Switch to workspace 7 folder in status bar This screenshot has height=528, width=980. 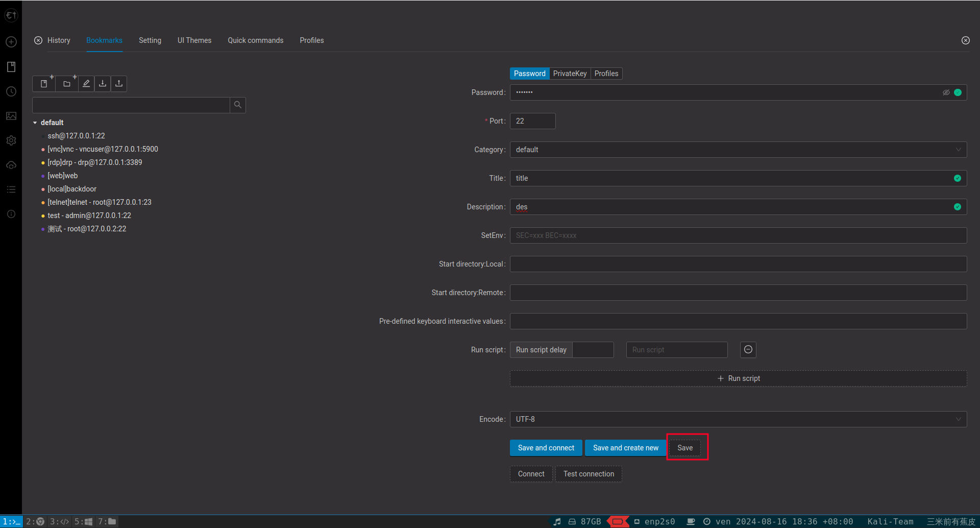[x=107, y=521]
